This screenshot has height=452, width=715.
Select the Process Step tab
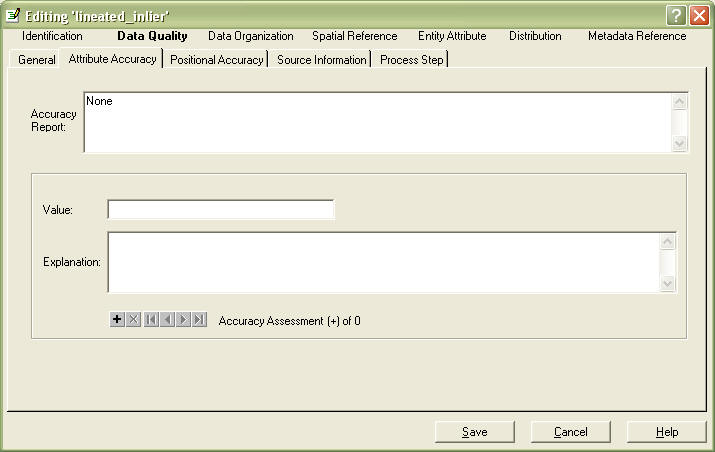click(411, 60)
